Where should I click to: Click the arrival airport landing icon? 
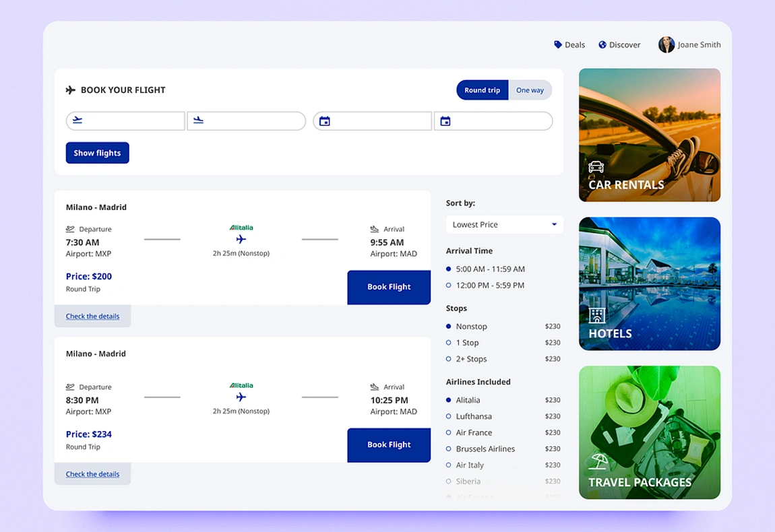[198, 121]
